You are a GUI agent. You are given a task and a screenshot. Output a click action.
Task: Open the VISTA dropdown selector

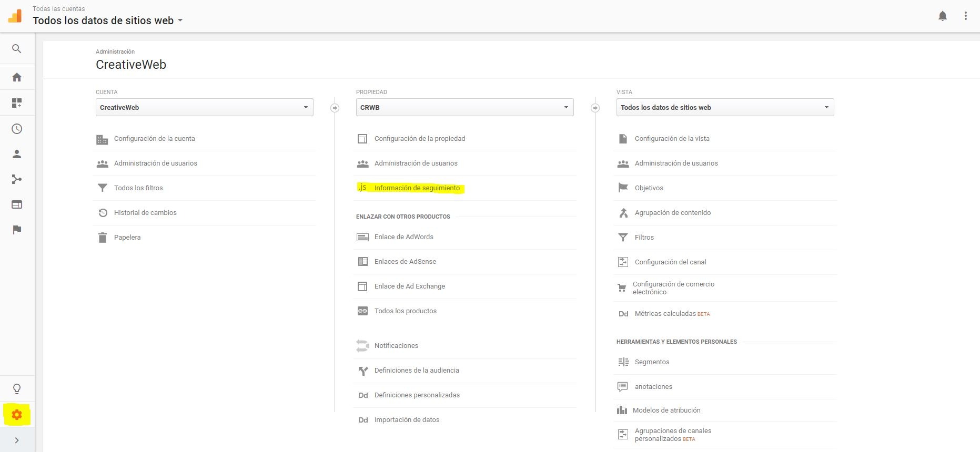pyautogui.click(x=725, y=107)
